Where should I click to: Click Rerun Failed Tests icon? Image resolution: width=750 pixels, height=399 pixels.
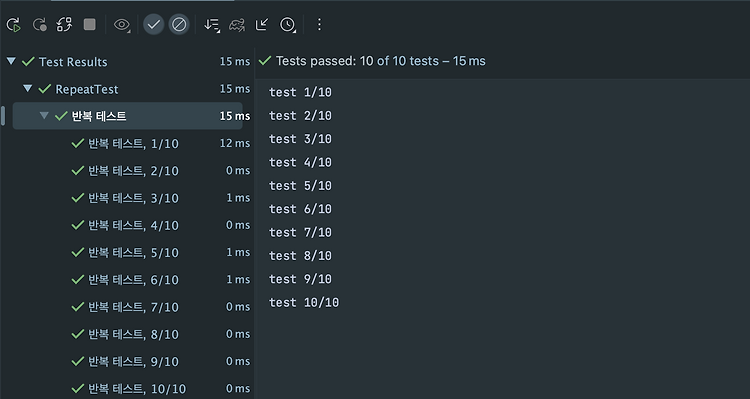pyautogui.click(x=39, y=24)
